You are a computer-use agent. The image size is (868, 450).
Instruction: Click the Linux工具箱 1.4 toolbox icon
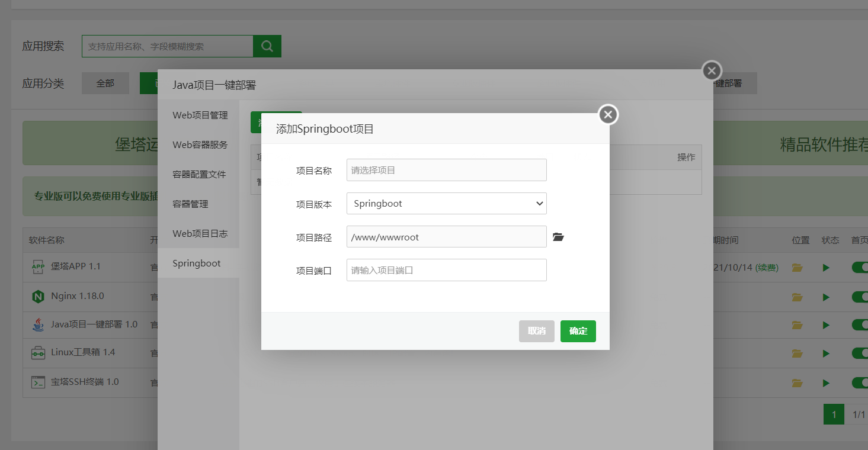38,353
